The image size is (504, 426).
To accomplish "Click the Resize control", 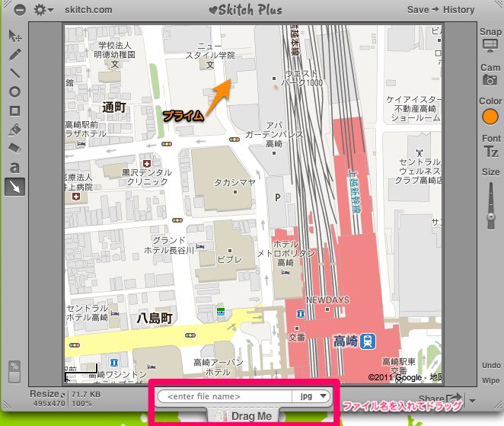I will (47, 394).
